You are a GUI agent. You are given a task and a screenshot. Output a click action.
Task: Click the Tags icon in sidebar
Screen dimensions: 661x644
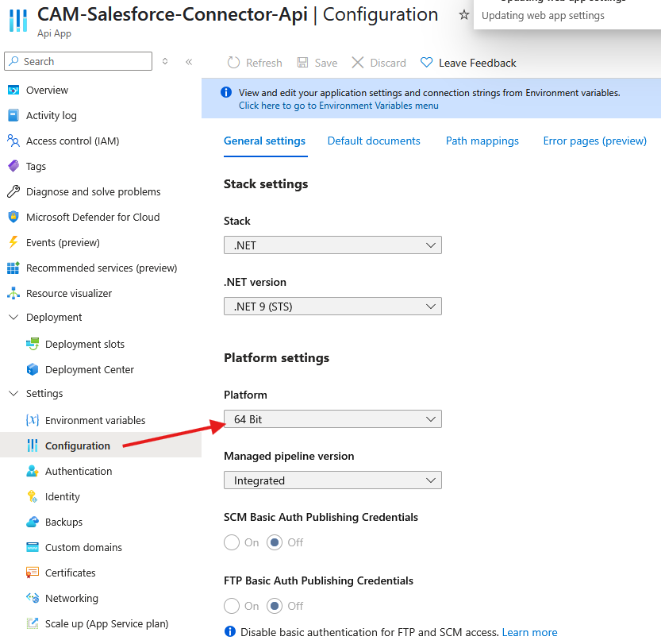pos(13,166)
